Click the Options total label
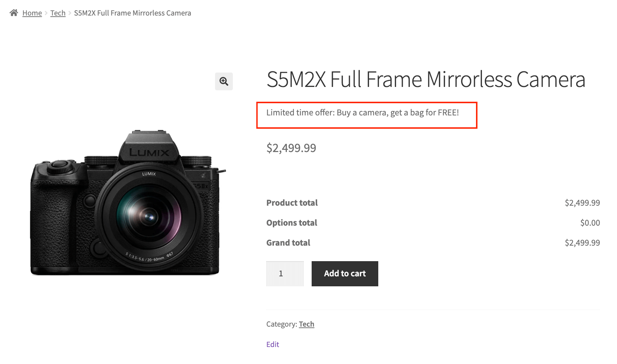 point(292,223)
